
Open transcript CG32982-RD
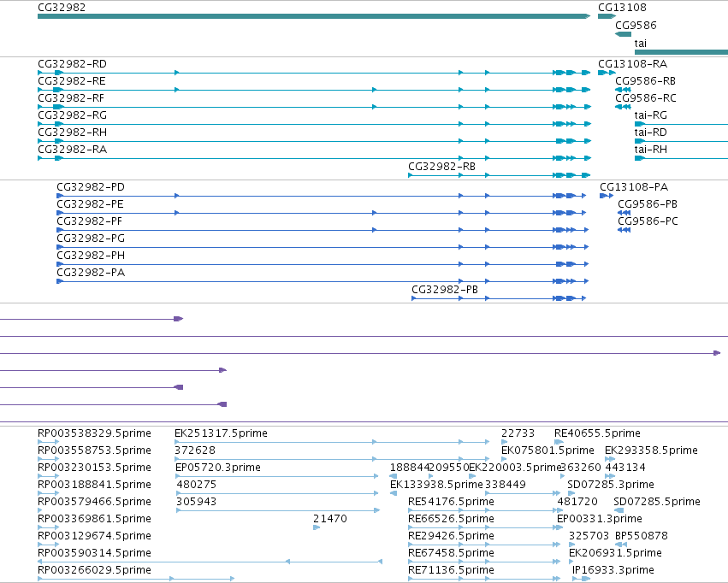[x=72, y=64]
